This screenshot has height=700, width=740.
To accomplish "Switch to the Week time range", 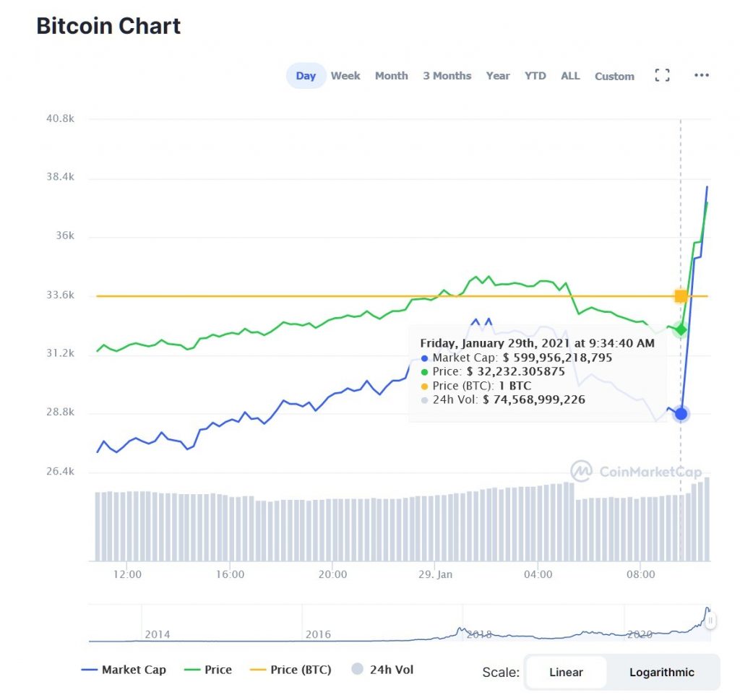I will point(345,76).
